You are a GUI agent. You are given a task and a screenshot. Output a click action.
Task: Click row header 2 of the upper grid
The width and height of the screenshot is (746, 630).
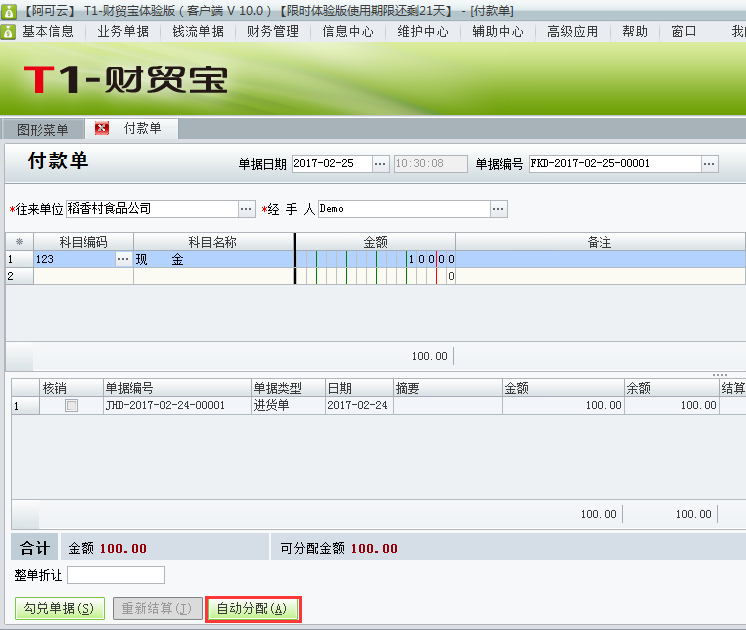[20, 276]
